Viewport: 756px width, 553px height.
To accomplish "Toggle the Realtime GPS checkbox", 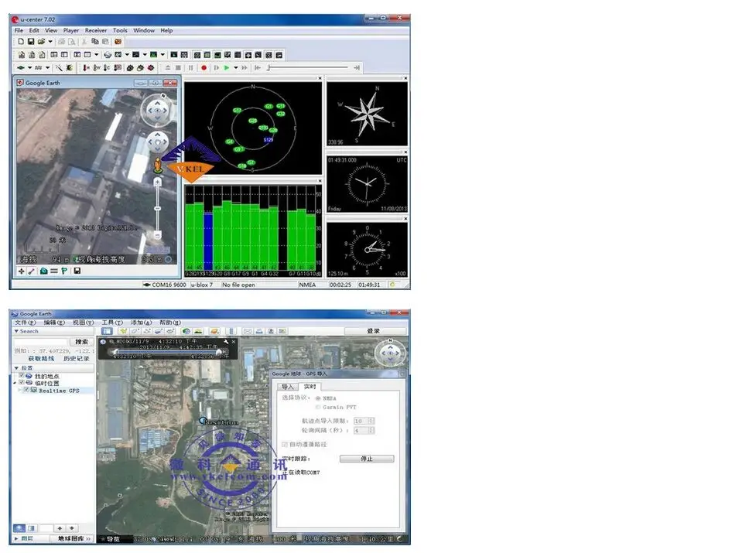I will click(x=26, y=390).
